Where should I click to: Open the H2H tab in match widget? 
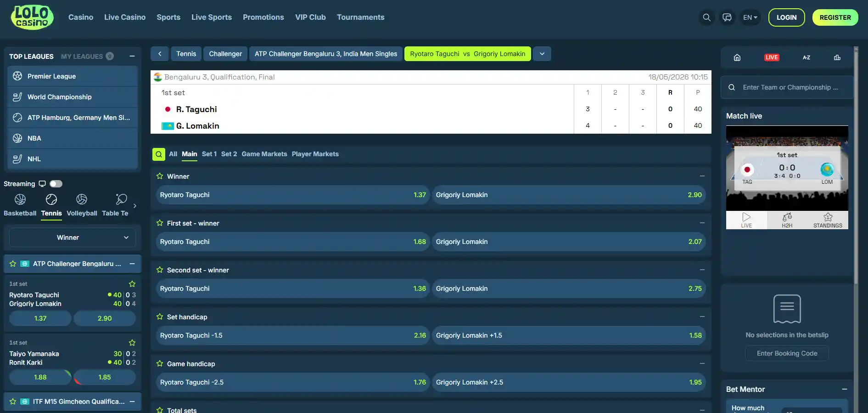787,220
